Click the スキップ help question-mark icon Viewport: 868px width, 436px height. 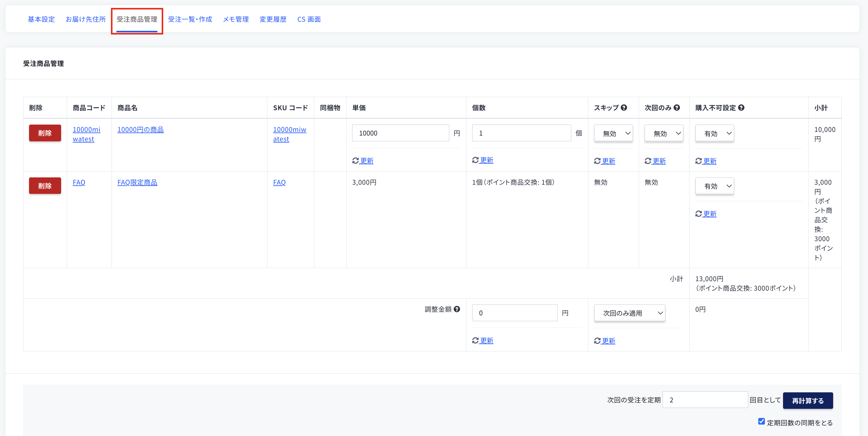pyautogui.click(x=624, y=108)
